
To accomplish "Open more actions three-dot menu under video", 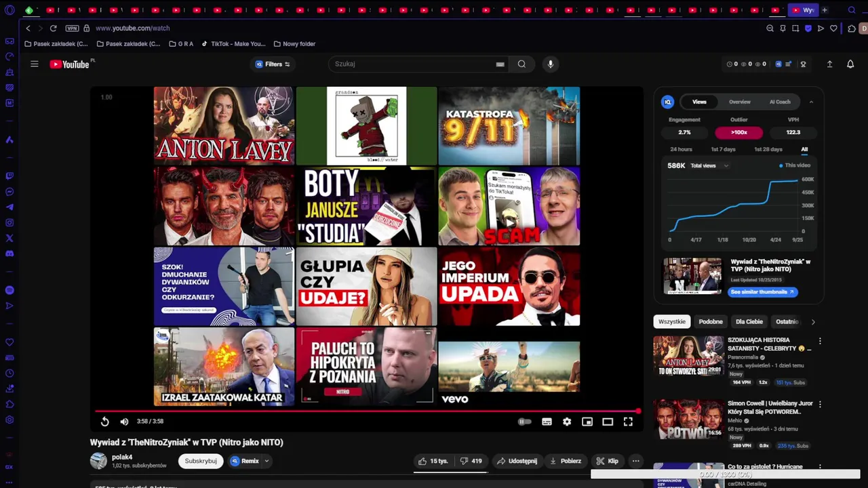I will (635, 461).
